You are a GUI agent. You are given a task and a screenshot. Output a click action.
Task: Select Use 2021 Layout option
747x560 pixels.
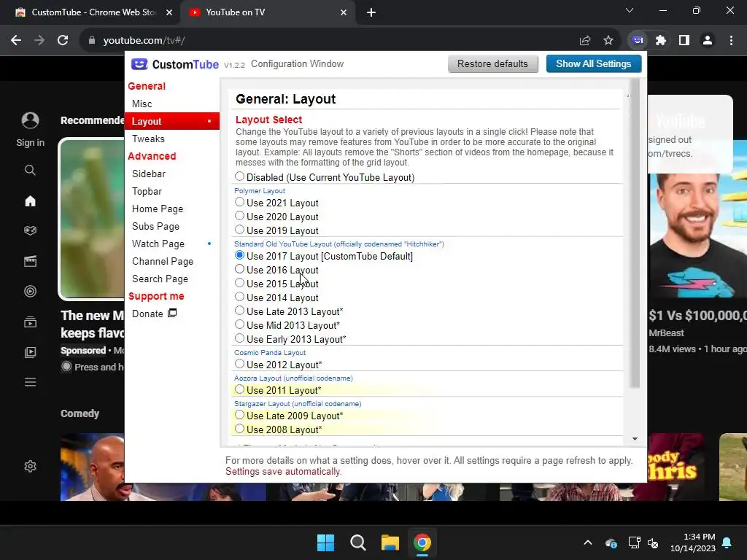tap(239, 203)
